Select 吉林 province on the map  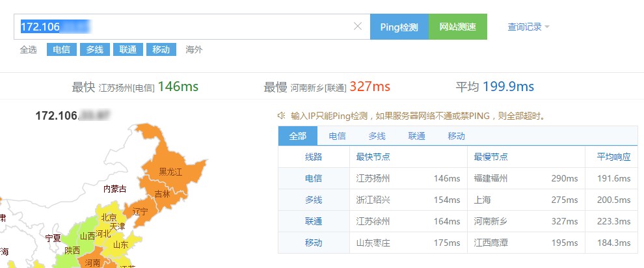(162, 194)
